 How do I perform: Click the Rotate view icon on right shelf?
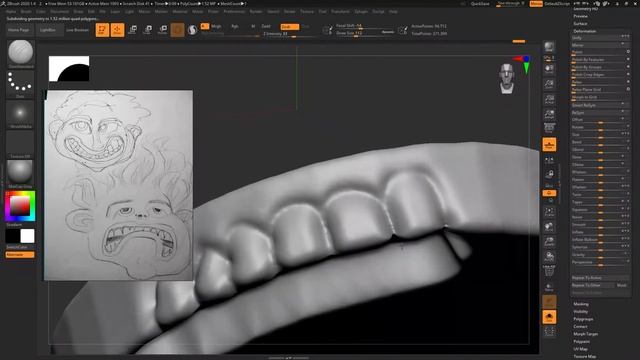point(549,256)
